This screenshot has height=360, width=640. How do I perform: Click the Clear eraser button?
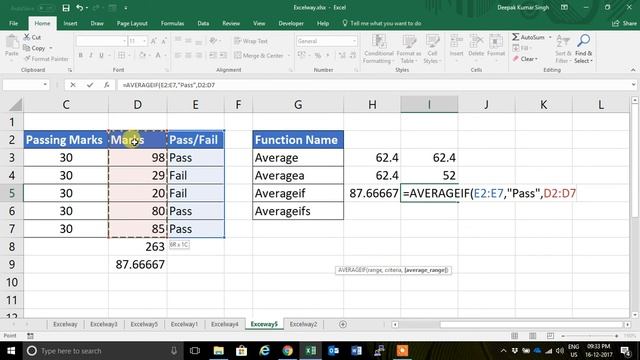click(x=525, y=59)
